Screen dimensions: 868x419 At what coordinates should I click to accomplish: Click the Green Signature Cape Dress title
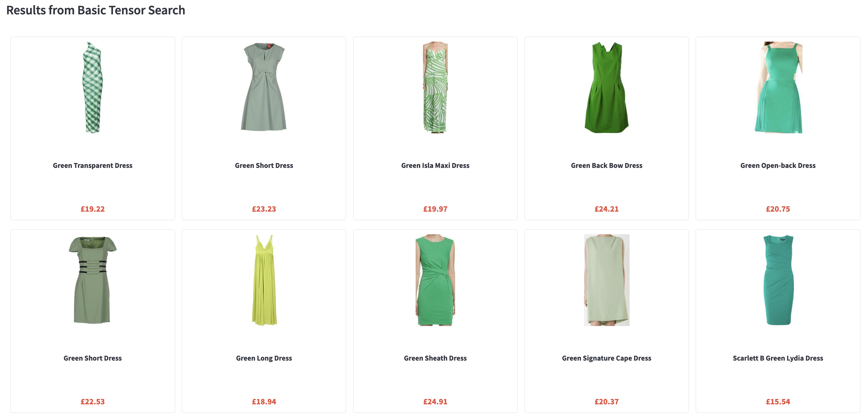tap(606, 358)
